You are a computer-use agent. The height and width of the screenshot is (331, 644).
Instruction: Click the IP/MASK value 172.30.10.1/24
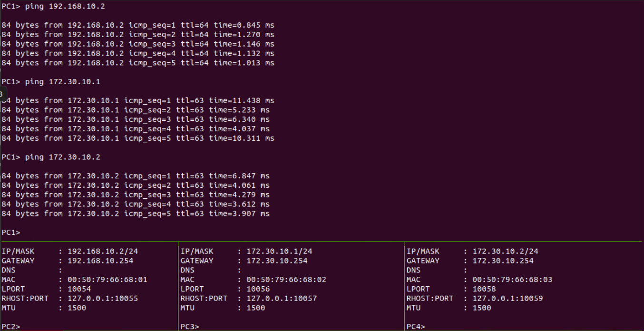279,251
